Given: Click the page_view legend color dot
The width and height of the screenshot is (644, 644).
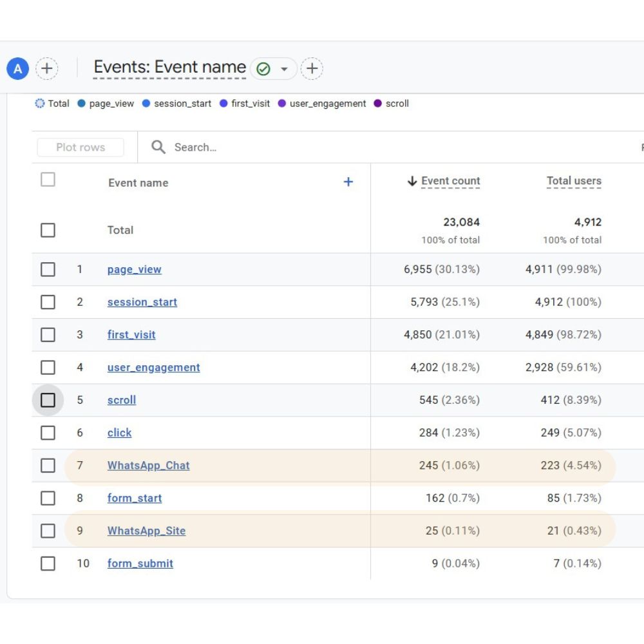Looking at the screenshot, I should coord(81,104).
